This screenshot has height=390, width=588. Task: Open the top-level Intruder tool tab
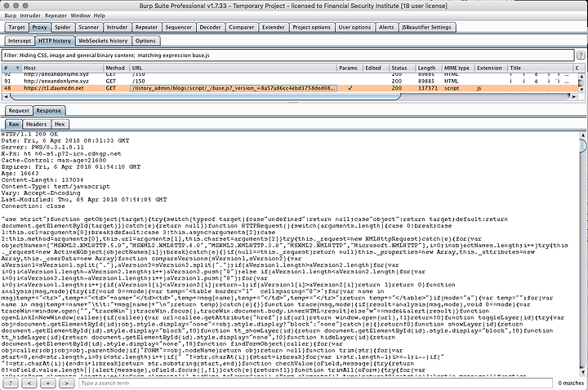pos(117,28)
